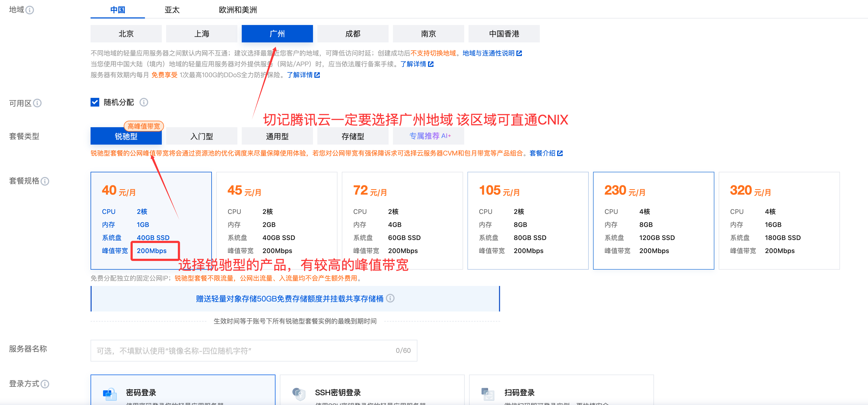This screenshot has height=405, width=868.
Task: Open the 入门型 package type tab
Action: [x=201, y=136]
